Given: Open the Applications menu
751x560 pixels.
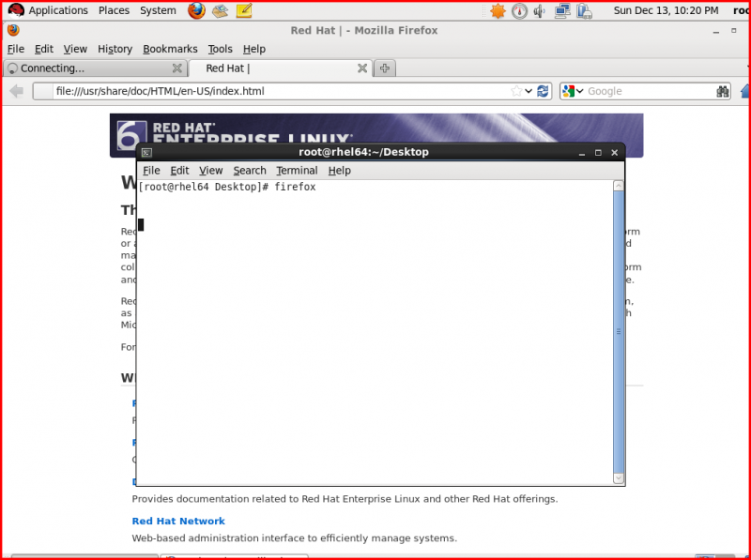Looking at the screenshot, I should [59, 10].
